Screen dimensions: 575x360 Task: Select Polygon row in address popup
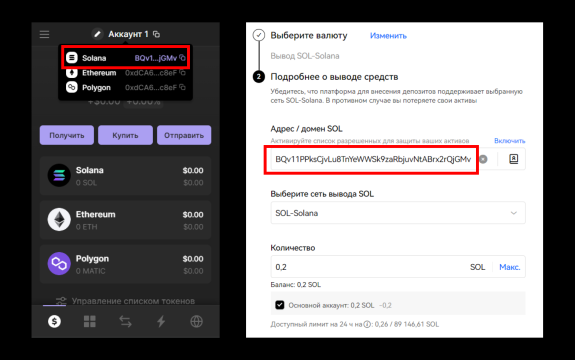point(125,87)
